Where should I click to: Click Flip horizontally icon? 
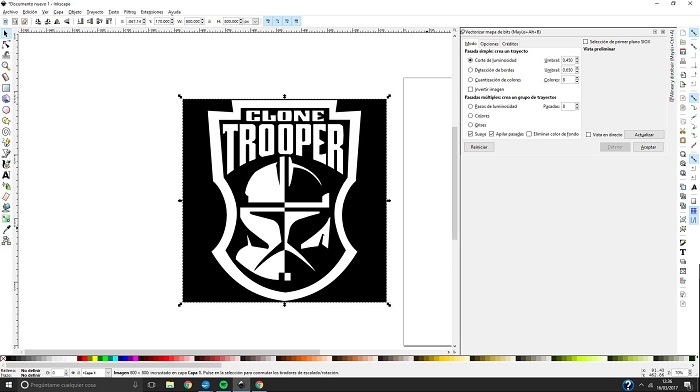click(57, 21)
